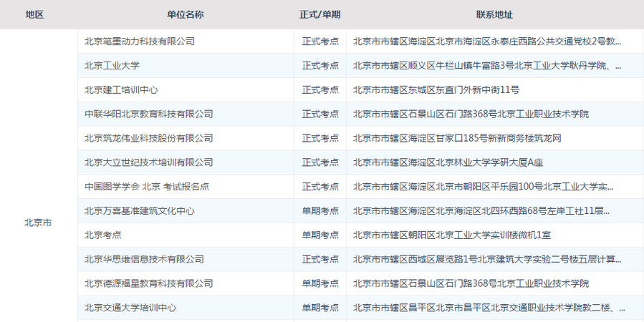Click 北京筑龙伟业科技股份有限公司
Image resolution: width=644 pixels, height=322 pixels.
[x=149, y=138]
